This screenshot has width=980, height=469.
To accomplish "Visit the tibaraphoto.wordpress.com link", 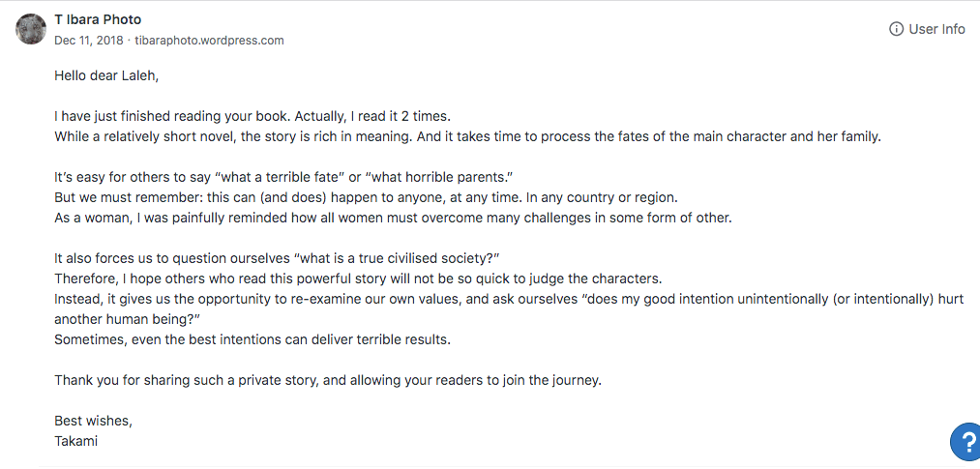I will coord(209,41).
